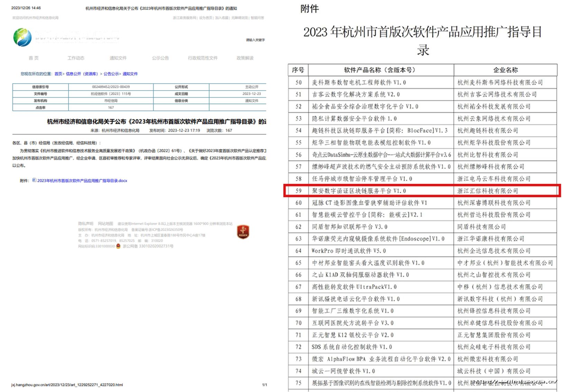
Task: Click the product 炬华三相智能物联电能表模组控制软件 V1.0
Action: coord(371,142)
